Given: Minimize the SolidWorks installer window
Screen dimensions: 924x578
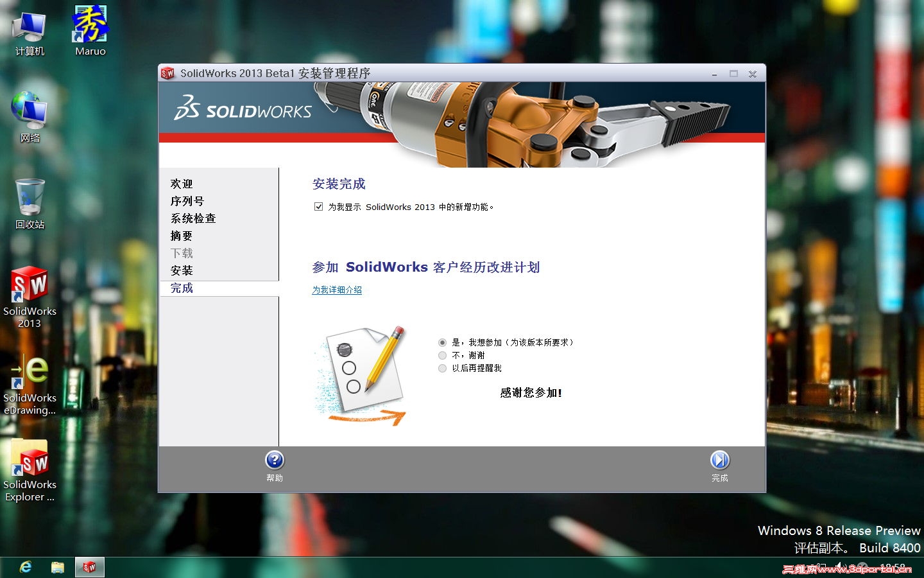Looking at the screenshot, I should click(x=714, y=74).
